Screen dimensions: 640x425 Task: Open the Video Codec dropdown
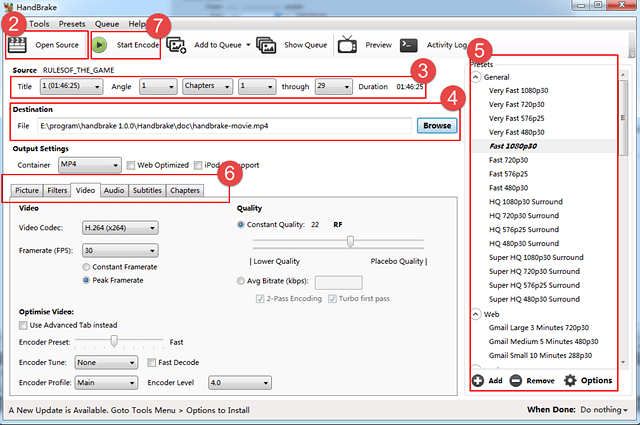pyautogui.click(x=120, y=228)
